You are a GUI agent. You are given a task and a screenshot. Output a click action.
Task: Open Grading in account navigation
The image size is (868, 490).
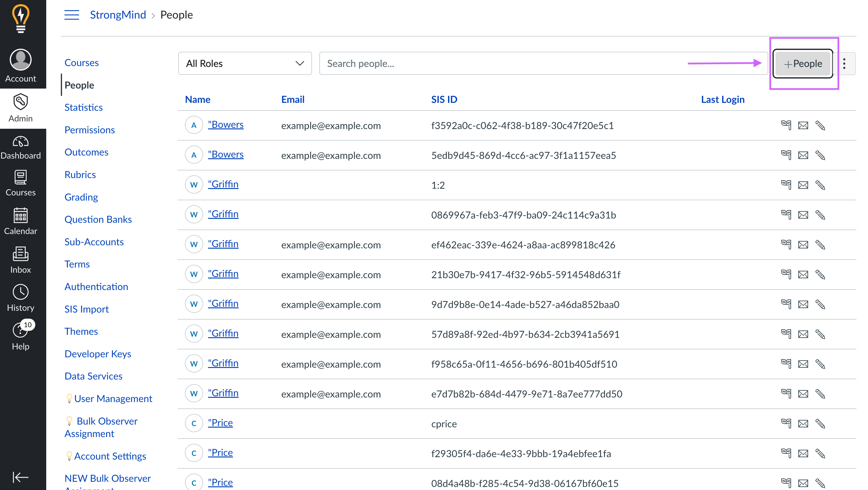(x=81, y=197)
